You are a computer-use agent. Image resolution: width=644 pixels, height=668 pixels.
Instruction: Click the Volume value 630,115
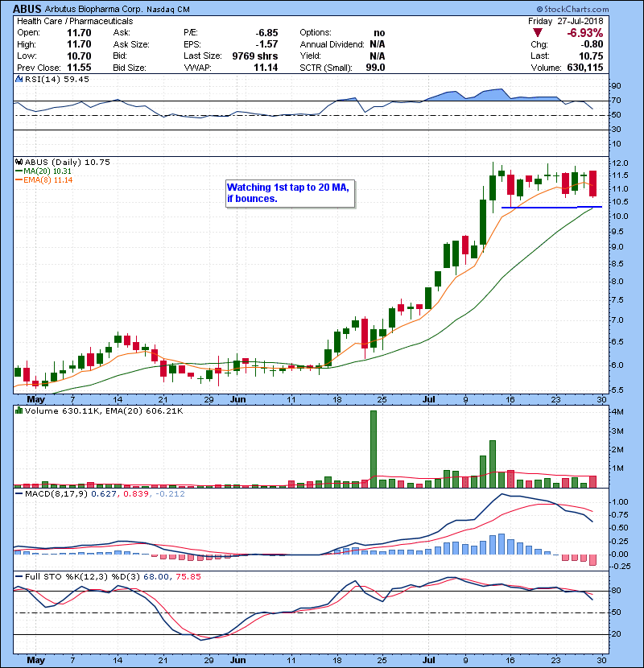click(x=585, y=68)
